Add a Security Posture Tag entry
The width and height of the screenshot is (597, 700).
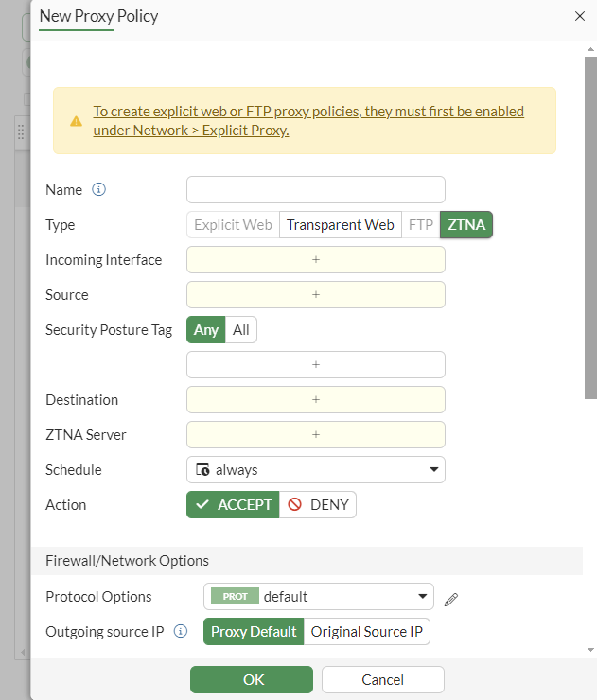(x=316, y=365)
